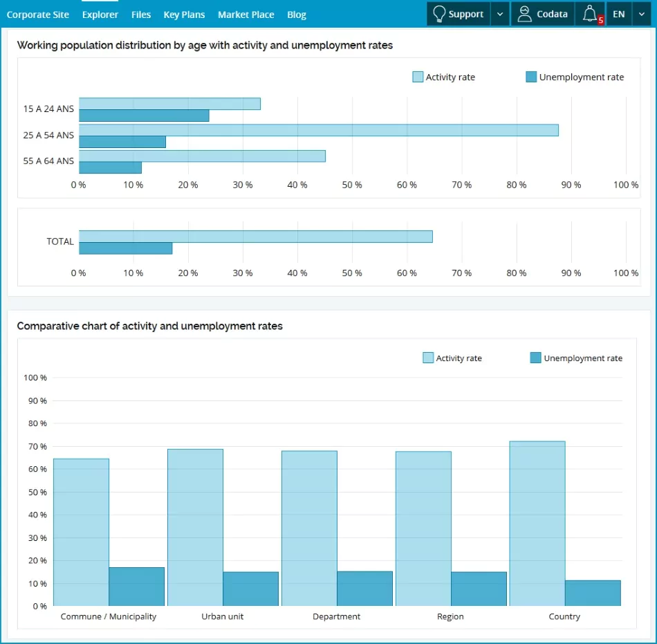657x644 pixels.
Task: Toggle Unemployment rate legend in age chart
Action: (x=575, y=77)
